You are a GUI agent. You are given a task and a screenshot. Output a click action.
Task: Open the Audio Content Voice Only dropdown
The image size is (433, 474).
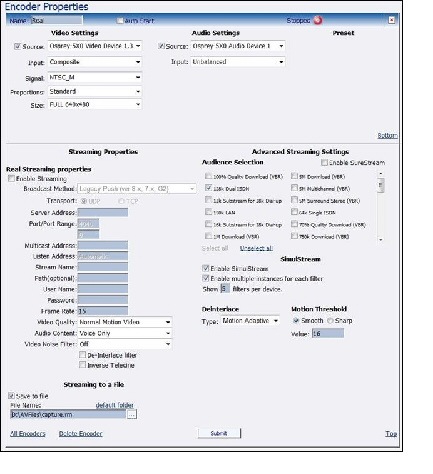125,333
